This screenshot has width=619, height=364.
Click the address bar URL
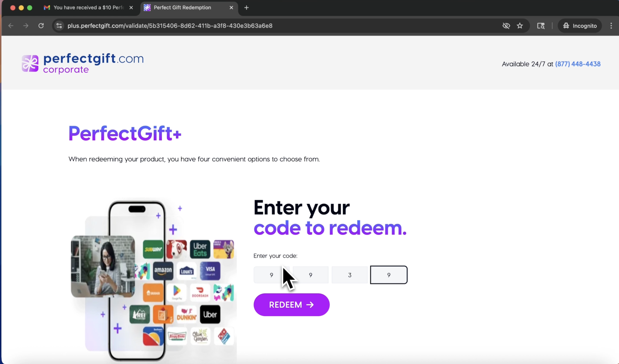click(170, 26)
